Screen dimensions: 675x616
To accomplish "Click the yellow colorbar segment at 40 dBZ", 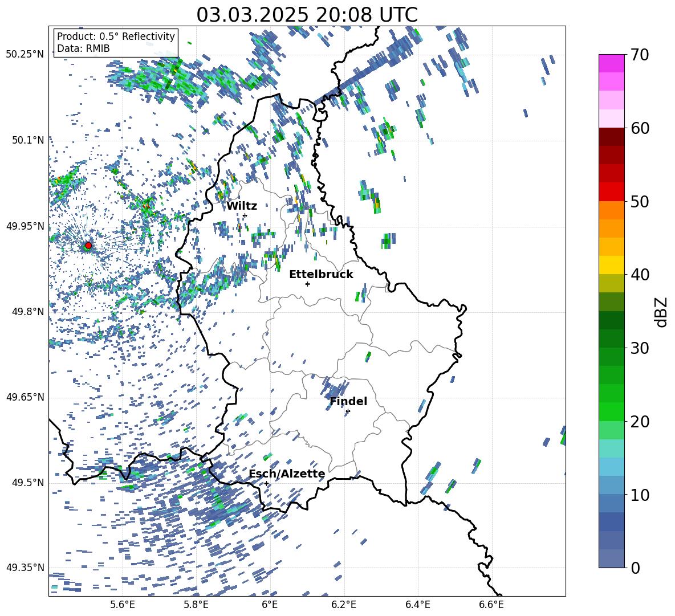I will click(612, 265).
